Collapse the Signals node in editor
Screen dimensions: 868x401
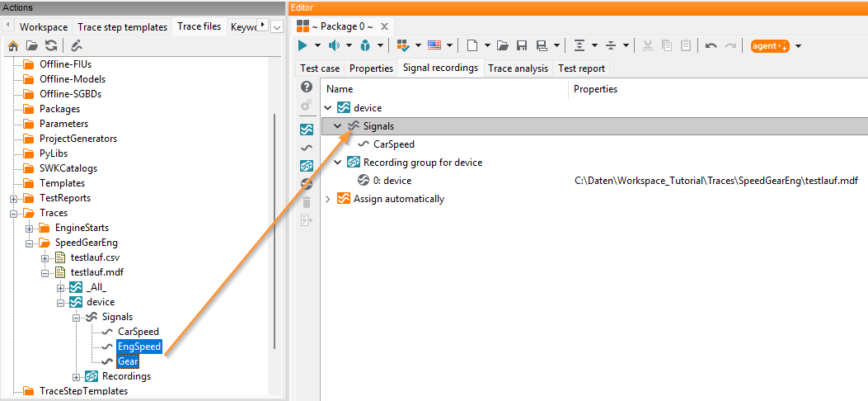tap(338, 126)
